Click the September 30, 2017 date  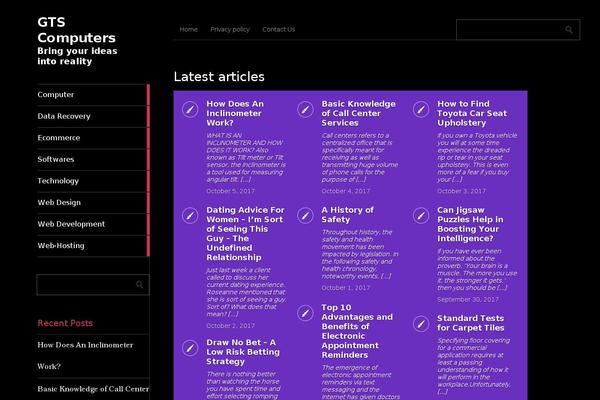tap(468, 300)
